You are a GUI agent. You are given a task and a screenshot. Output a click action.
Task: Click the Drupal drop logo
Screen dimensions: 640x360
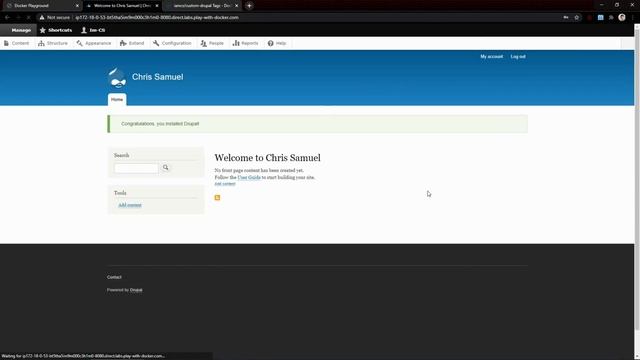coord(117,78)
